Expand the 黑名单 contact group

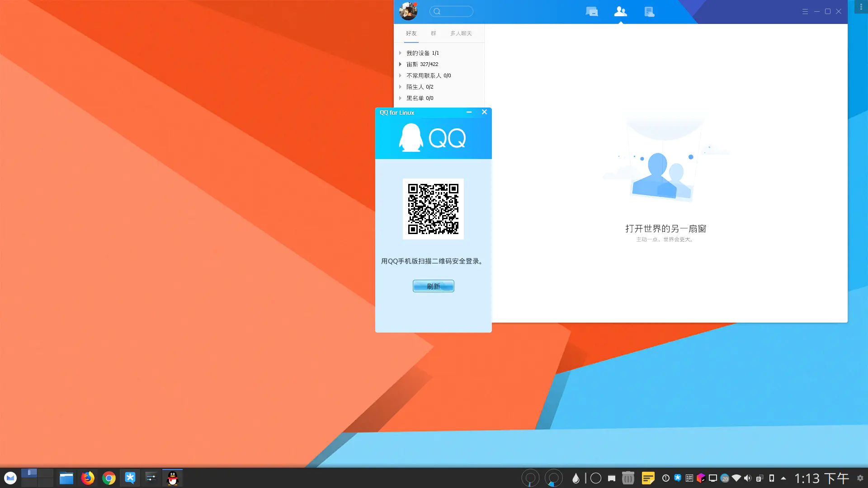401,98
